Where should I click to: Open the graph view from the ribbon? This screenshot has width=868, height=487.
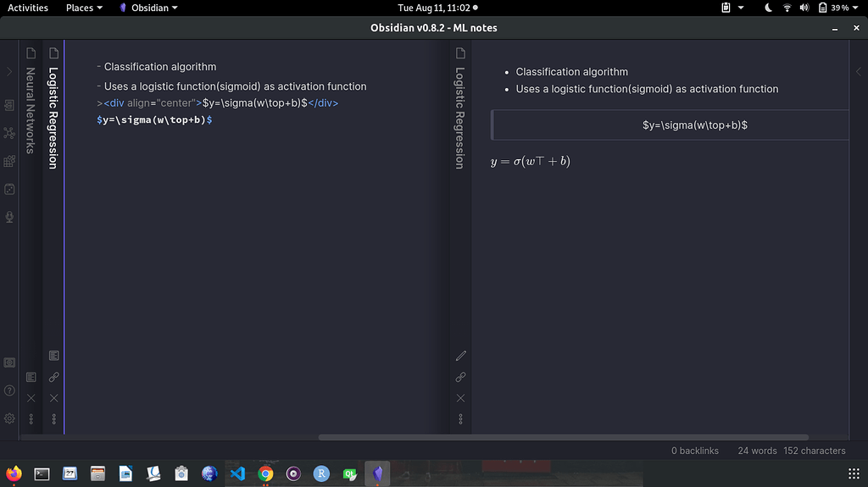[9, 133]
